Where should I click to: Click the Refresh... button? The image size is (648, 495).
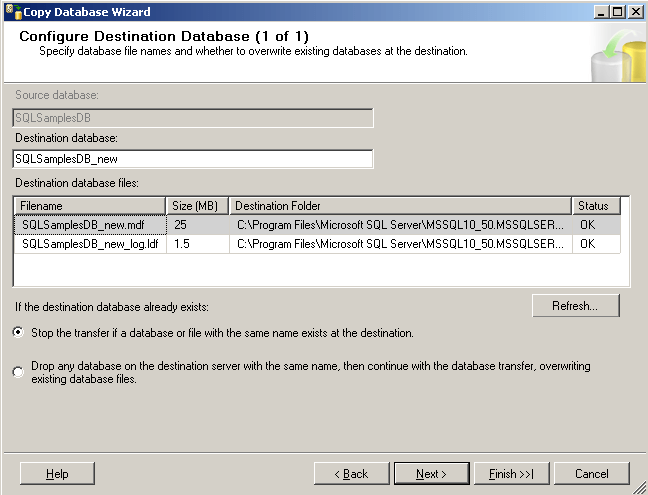576,306
